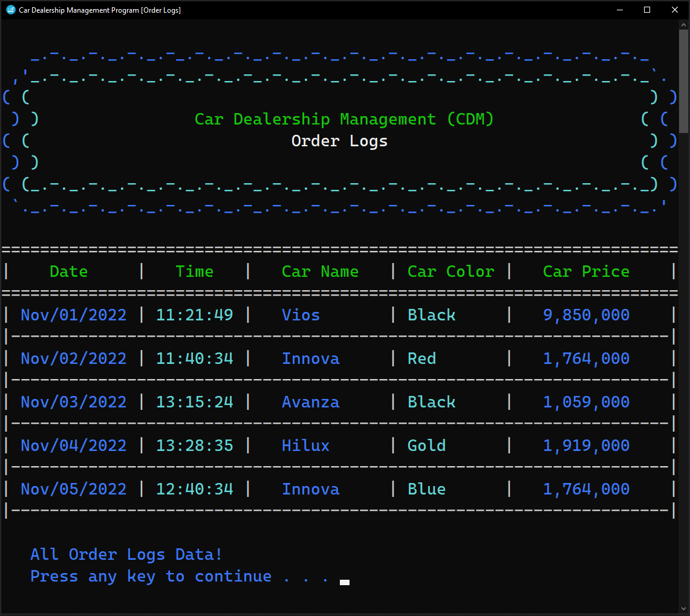The width and height of the screenshot is (690, 616).
Task: Click the green 'Car Dealership Management (CDM)' heading
Action: point(344,119)
